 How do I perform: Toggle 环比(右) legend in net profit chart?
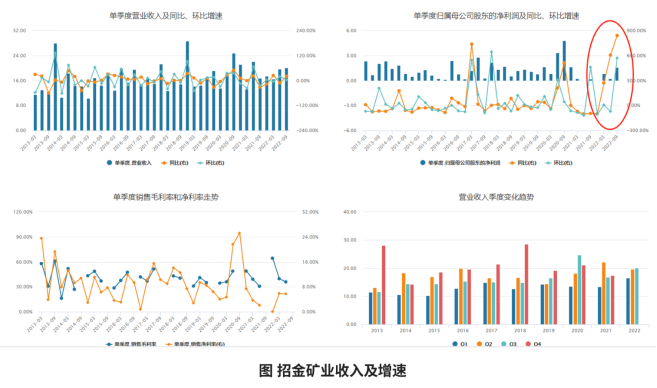[559, 163]
